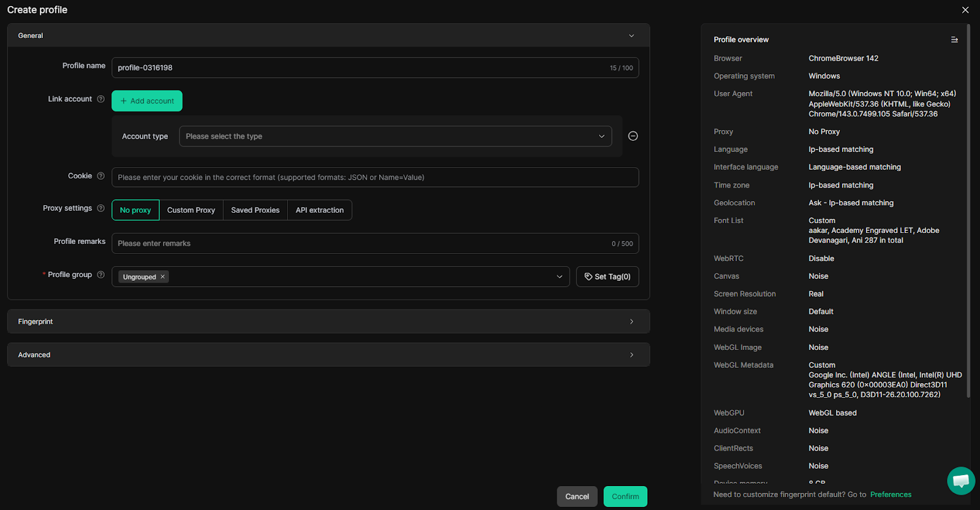Select the No proxy option
The height and width of the screenshot is (510, 980).
click(x=135, y=210)
